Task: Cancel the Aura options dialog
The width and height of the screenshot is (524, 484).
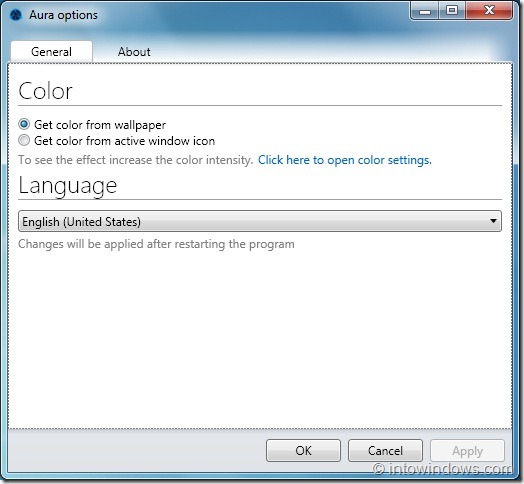Action: click(385, 451)
